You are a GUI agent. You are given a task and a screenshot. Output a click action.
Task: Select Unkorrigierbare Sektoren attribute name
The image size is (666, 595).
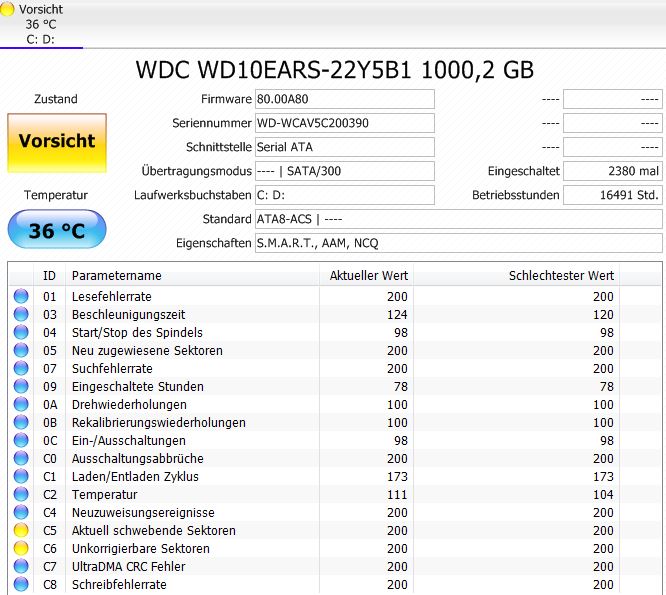click(141, 549)
